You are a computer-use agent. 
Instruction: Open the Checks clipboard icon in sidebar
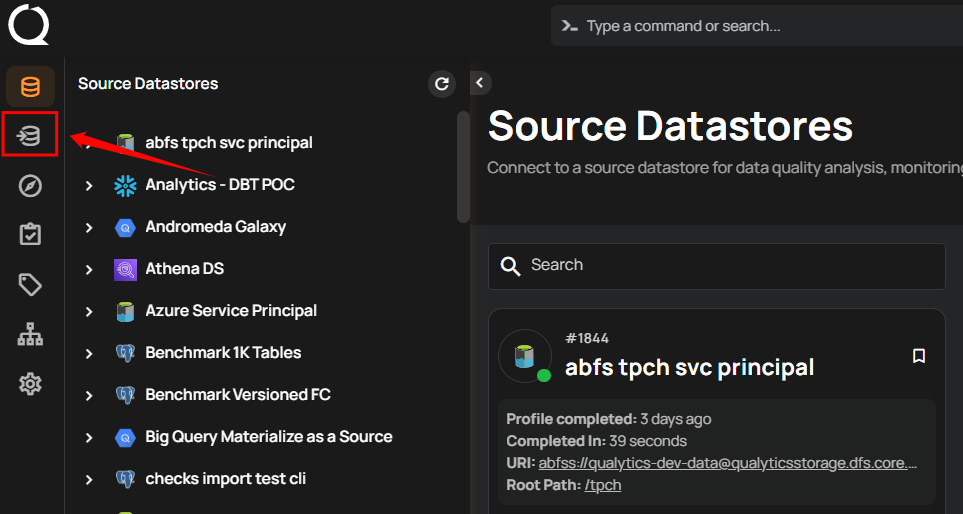coord(30,235)
